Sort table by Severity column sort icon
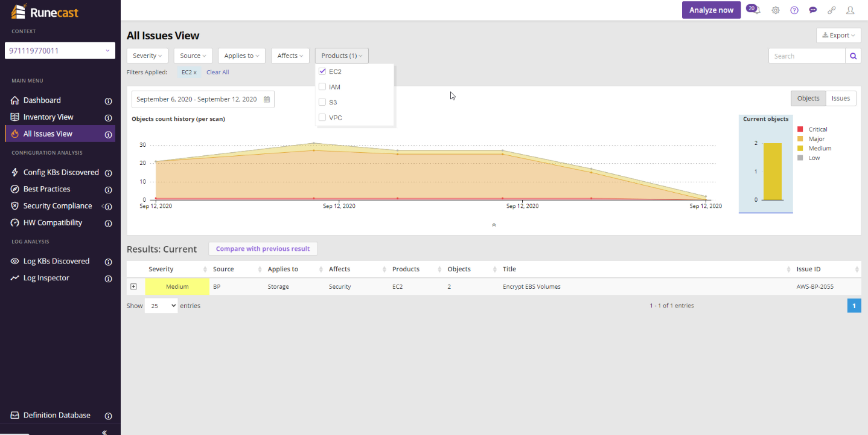 pyautogui.click(x=205, y=269)
